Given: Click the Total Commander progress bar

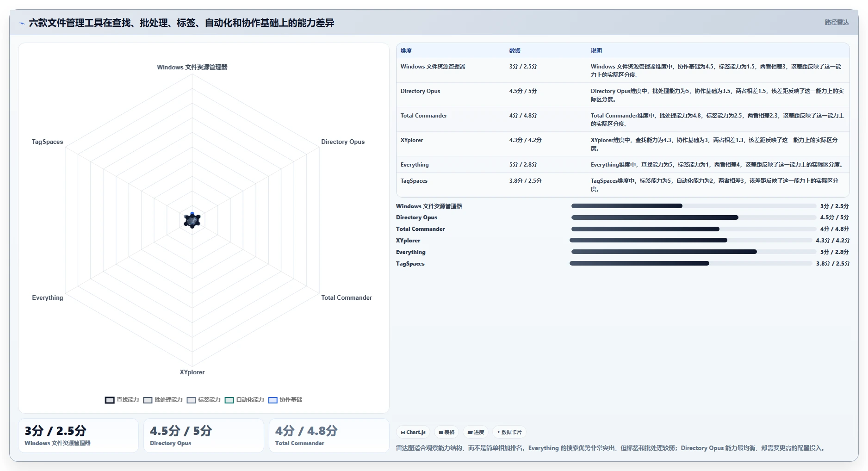Looking at the screenshot, I should click(694, 229).
